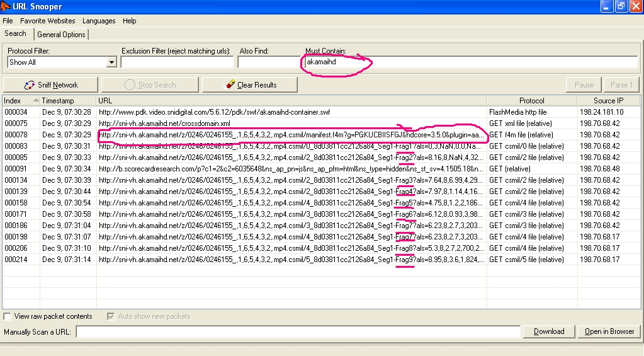Sort by the Timestamp column header
The width and height of the screenshot is (644, 356).
pos(68,101)
